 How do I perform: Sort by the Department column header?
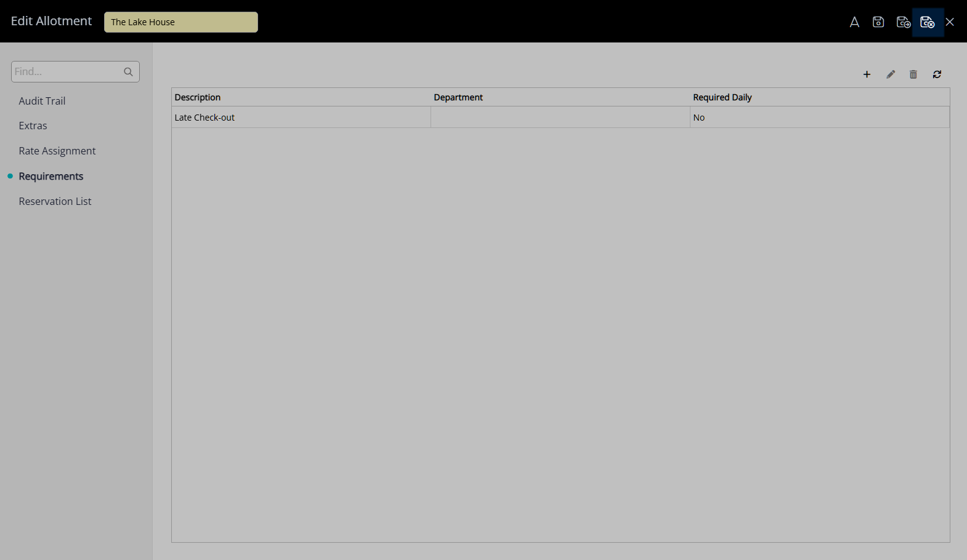[560, 97]
